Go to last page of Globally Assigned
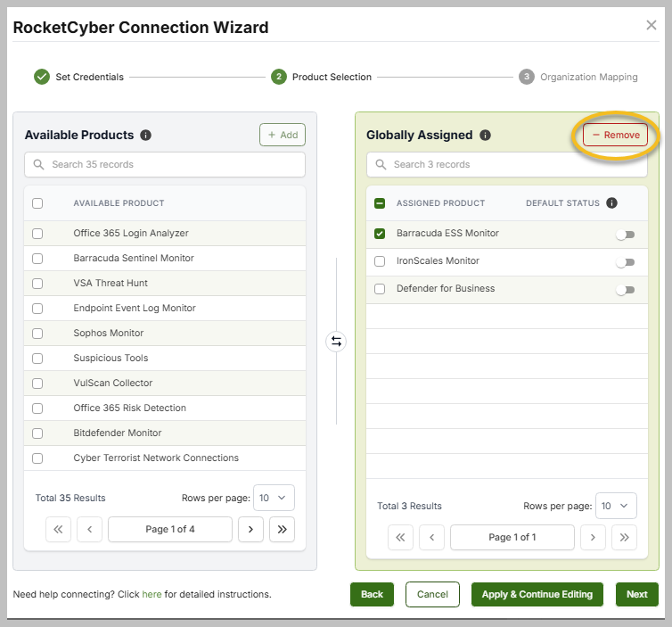This screenshot has width=672, height=627. pos(624,538)
